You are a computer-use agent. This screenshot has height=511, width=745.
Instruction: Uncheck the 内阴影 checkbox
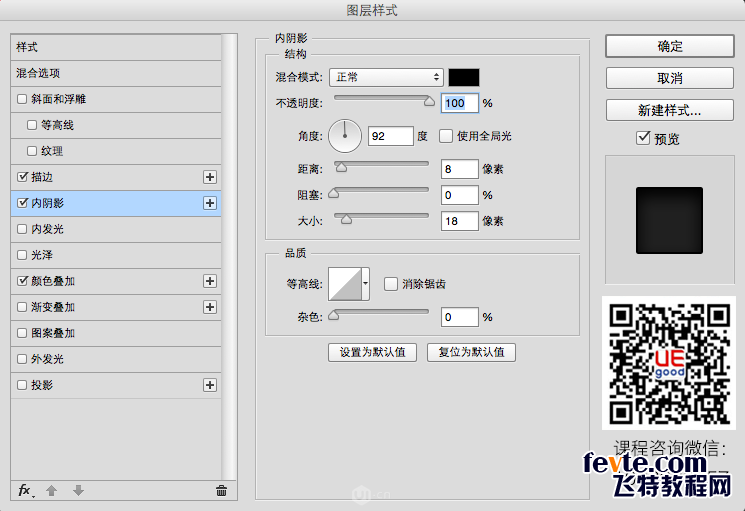click(x=22, y=203)
